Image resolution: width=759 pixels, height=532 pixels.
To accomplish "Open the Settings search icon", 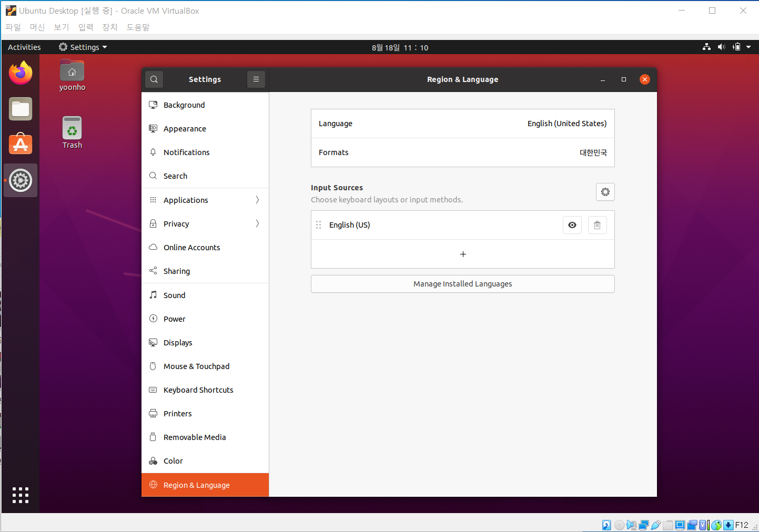I will click(x=154, y=79).
